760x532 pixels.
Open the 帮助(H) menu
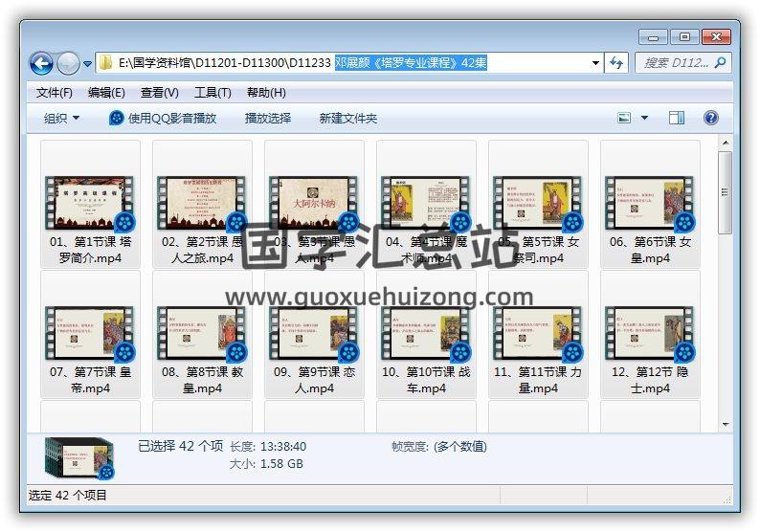266,93
